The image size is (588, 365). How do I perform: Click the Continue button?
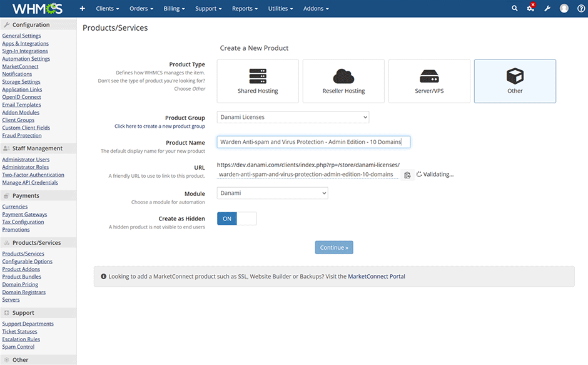tap(334, 247)
